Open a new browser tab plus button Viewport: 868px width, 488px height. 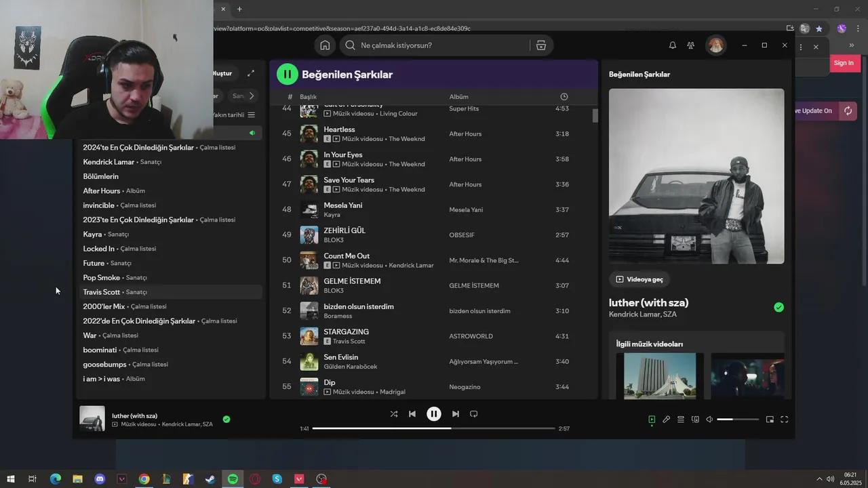[x=239, y=9]
